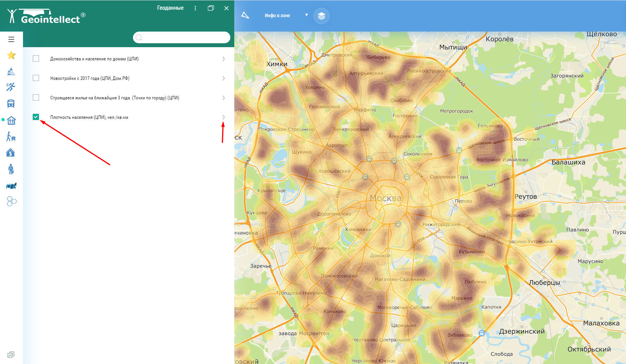Viewport: 626px width, 364px height.
Task: Click Плотность населения (ЦПИ), чел./кв.км label
Action: coord(89,117)
